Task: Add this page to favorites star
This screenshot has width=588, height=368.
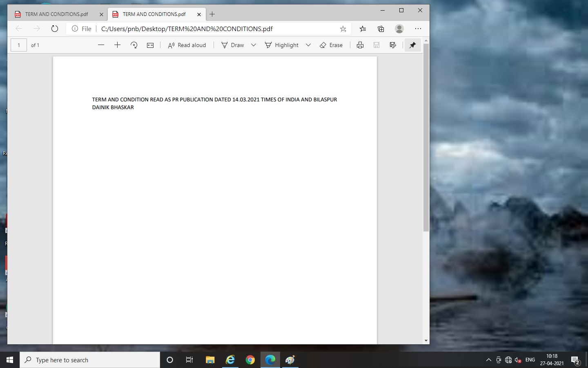Action: pos(343,29)
